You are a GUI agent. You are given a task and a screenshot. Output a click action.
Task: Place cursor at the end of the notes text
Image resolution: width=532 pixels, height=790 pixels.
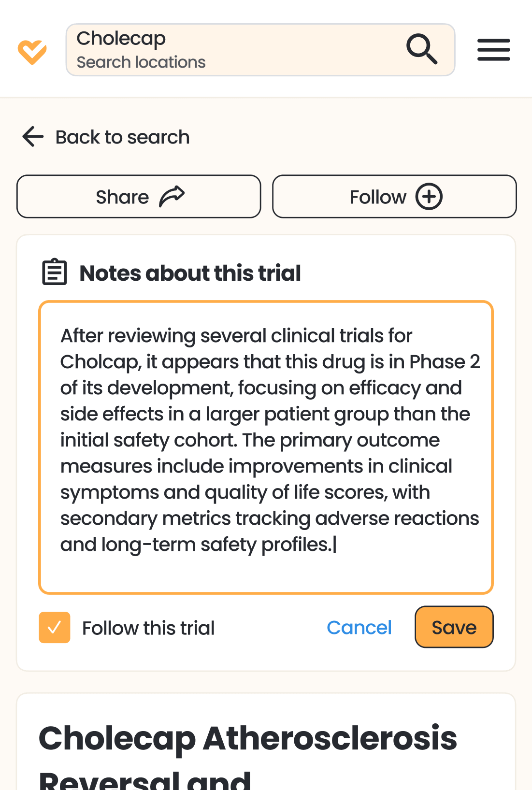pos(334,545)
